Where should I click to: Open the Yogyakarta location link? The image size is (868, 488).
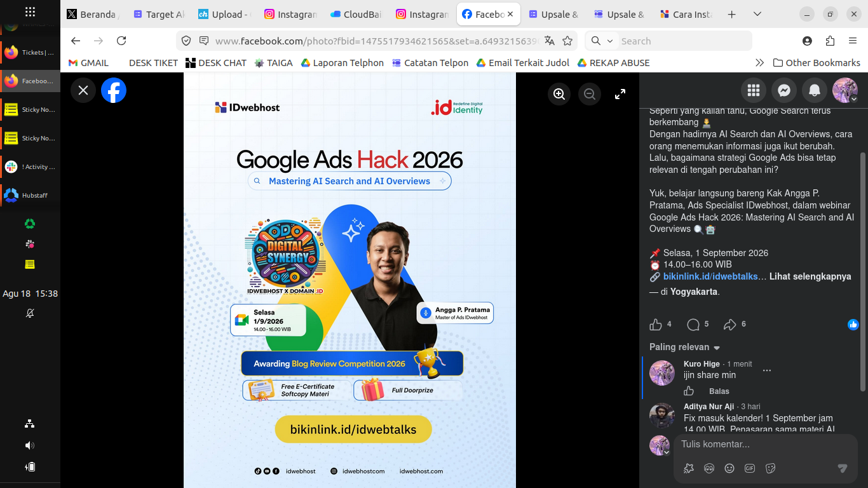pyautogui.click(x=693, y=292)
